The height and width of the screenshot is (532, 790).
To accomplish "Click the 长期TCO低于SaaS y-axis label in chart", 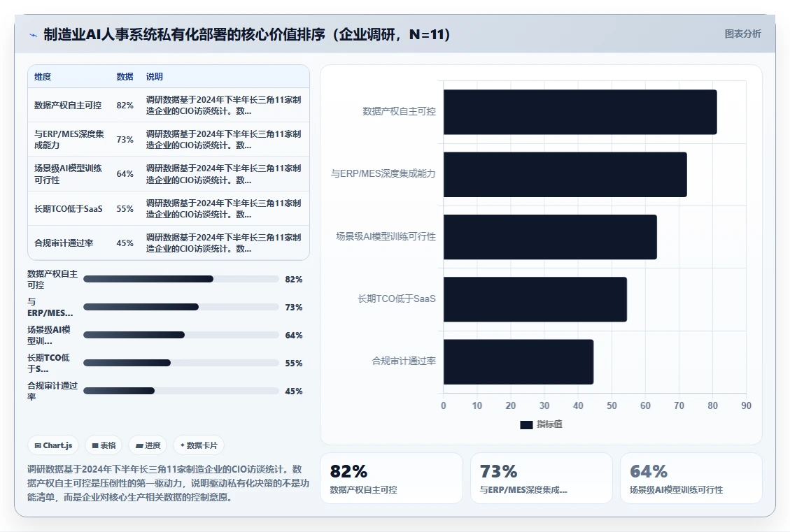I will coord(397,299).
